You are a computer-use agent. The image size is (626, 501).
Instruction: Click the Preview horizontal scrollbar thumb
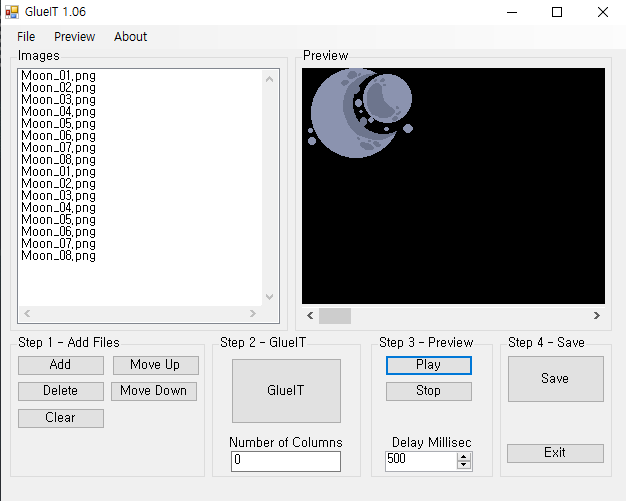click(x=335, y=316)
